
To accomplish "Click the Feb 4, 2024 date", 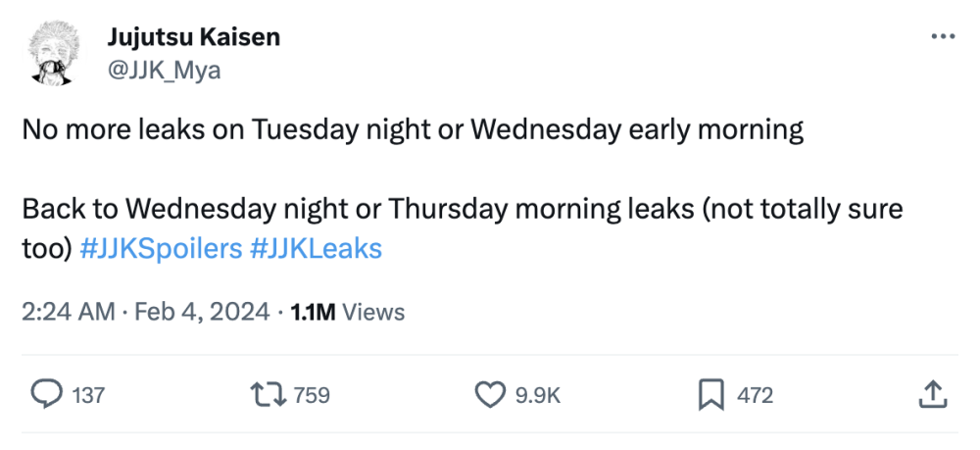I will 199,312.
